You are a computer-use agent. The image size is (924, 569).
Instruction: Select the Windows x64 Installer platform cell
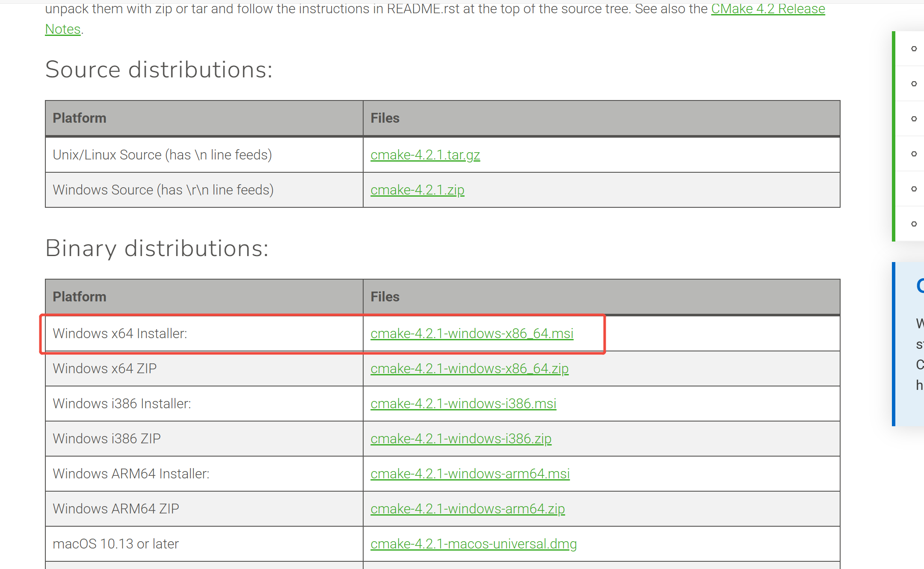[x=120, y=333]
